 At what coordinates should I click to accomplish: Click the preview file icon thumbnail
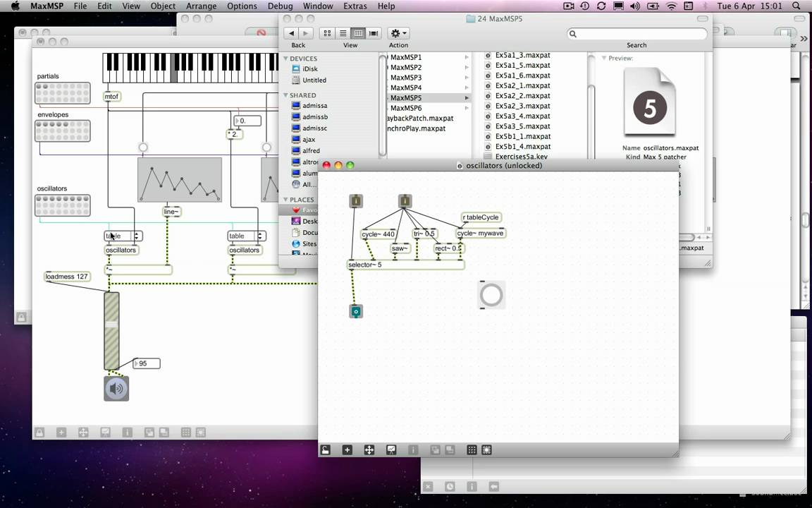650,102
